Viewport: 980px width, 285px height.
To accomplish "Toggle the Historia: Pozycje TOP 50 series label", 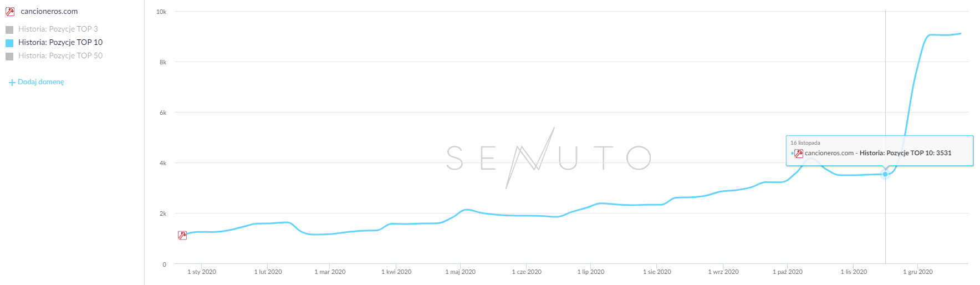I will tap(60, 55).
